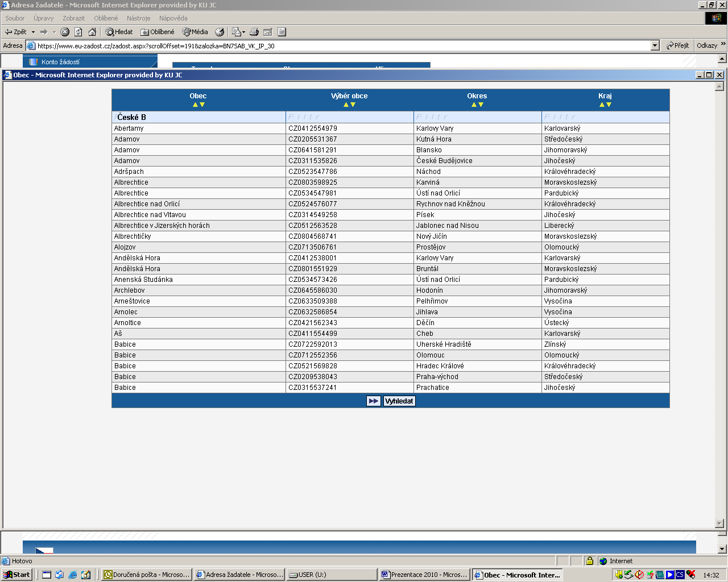728x582 pixels.
Task: Click the Okres filter field
Action: 478,117
